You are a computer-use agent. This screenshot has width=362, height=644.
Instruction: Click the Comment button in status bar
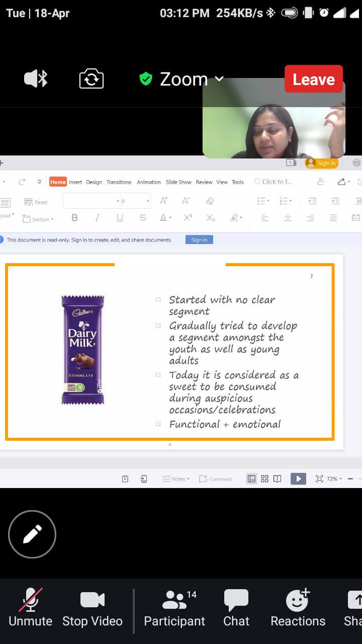(216, 479)
